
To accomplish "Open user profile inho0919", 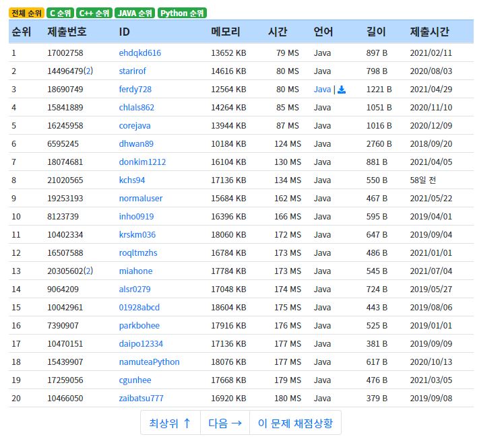I will coord(136,217).
